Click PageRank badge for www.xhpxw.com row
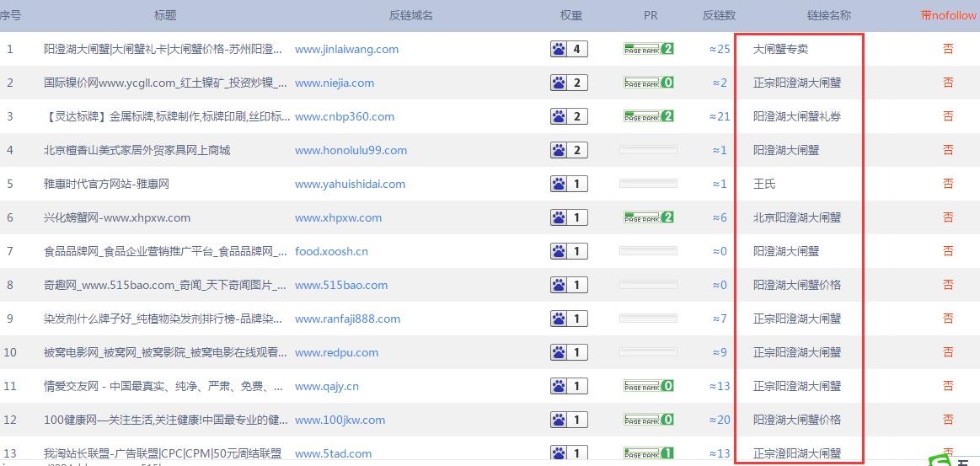The width and height of the screenshot is (980, 466). pyautogui.click(x=648, y=217)
